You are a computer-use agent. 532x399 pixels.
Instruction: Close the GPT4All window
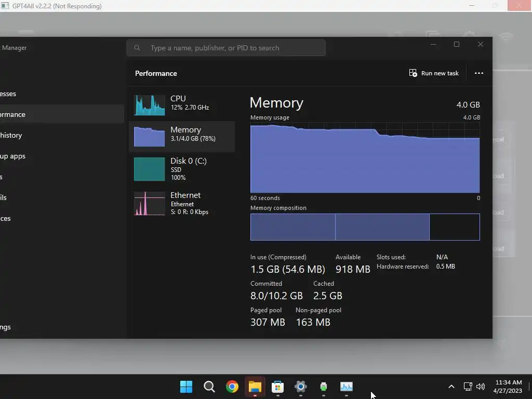(519, 6)
